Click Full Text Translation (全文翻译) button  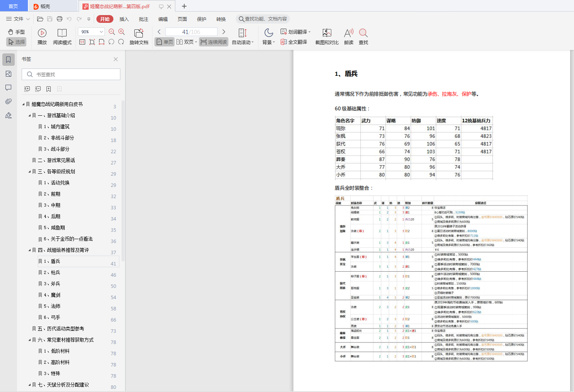(x=294, y=42)
